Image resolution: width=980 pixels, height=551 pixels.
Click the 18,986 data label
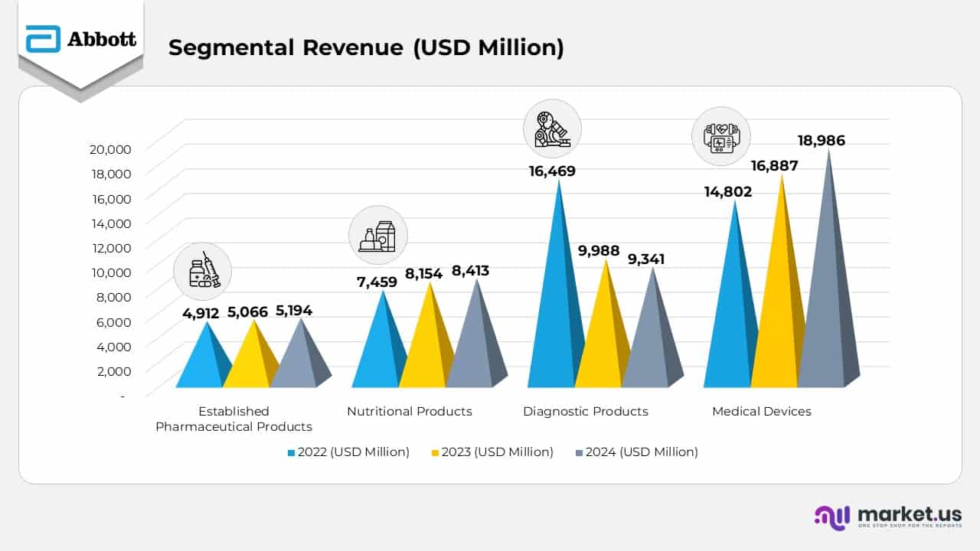pyautogui.click(x=822, y=140)
